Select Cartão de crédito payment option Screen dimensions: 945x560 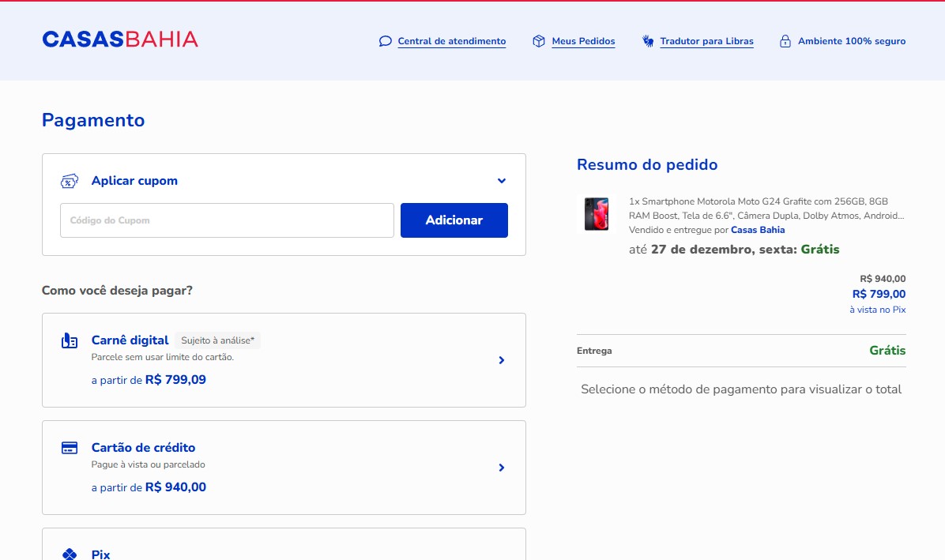click(284, 468)
